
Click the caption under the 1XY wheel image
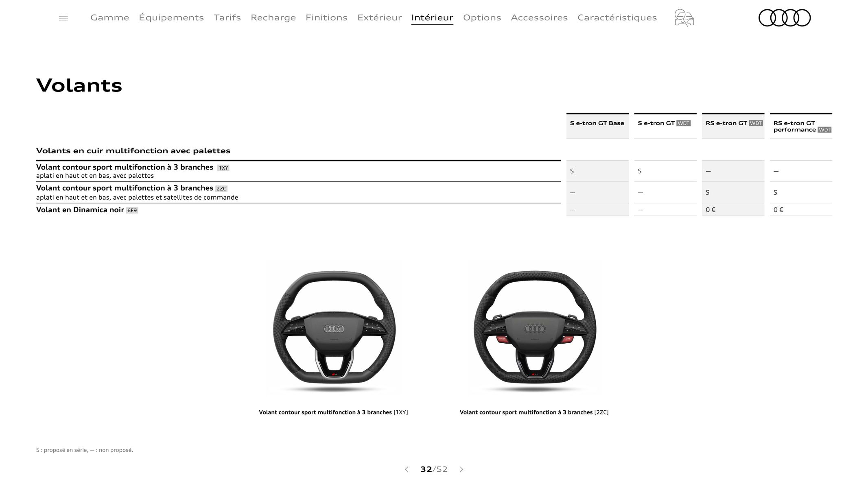(x=333, y=412)
